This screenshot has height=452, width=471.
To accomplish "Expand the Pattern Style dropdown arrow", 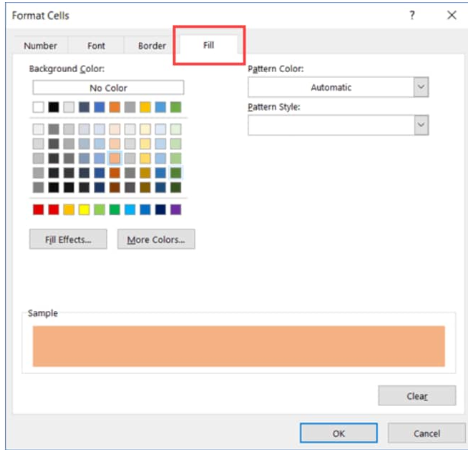I will pyautogui.click(x=421, y=125).
